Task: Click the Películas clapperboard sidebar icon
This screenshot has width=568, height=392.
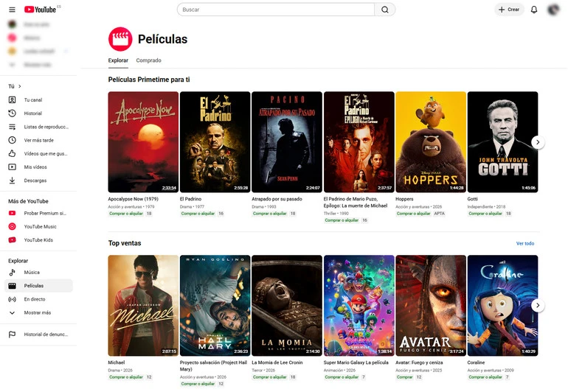Action: point(12,286)
